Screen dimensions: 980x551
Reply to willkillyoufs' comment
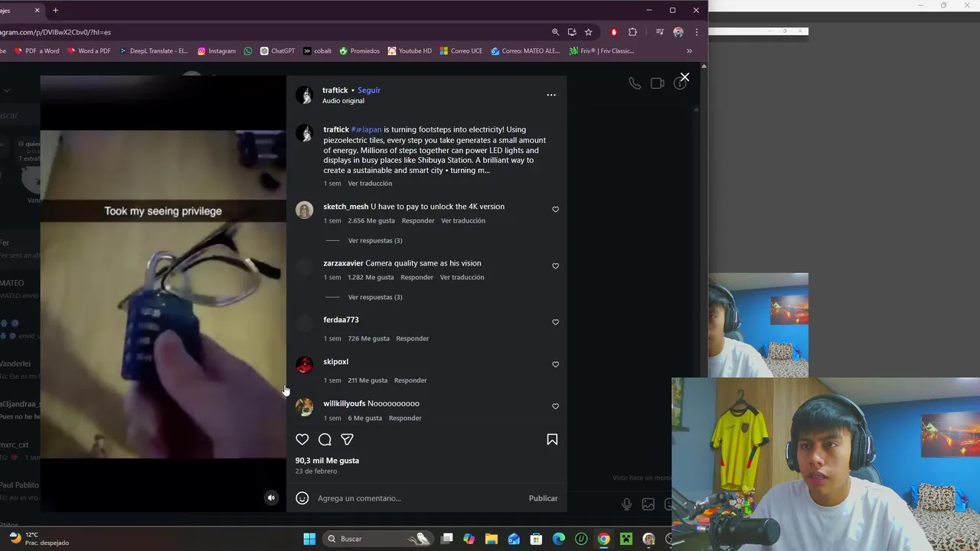[x=405, y=418]
